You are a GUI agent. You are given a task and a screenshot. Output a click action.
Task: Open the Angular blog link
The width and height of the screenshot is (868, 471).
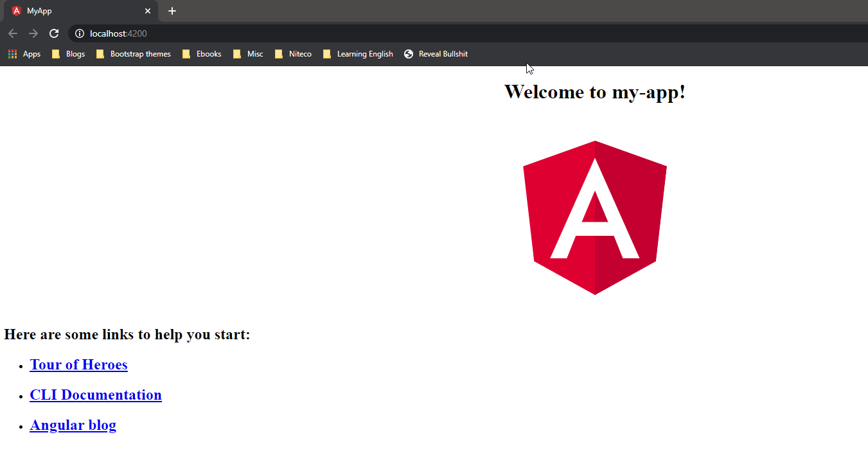[73, 425]
